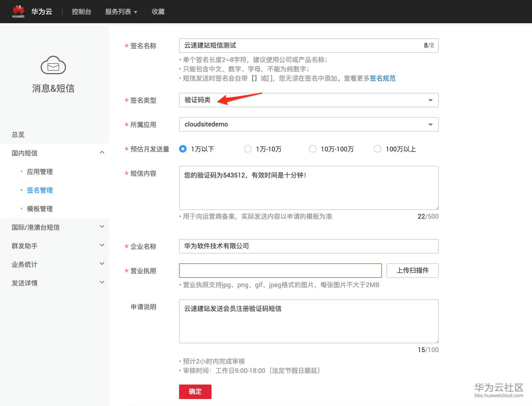The height and width of the screenshot is (406, 532).
Task: Click the 审核时间 working hours note
Action: (252, 371)
